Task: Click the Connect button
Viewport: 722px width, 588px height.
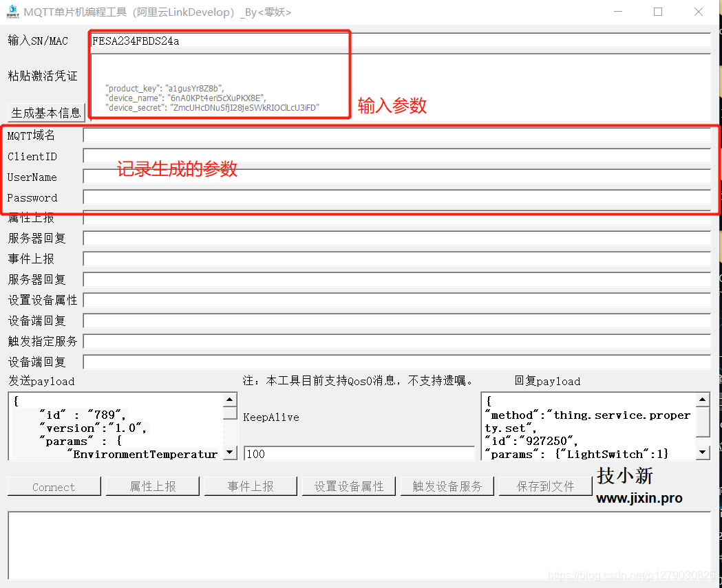Action: (x=54, y=487)
